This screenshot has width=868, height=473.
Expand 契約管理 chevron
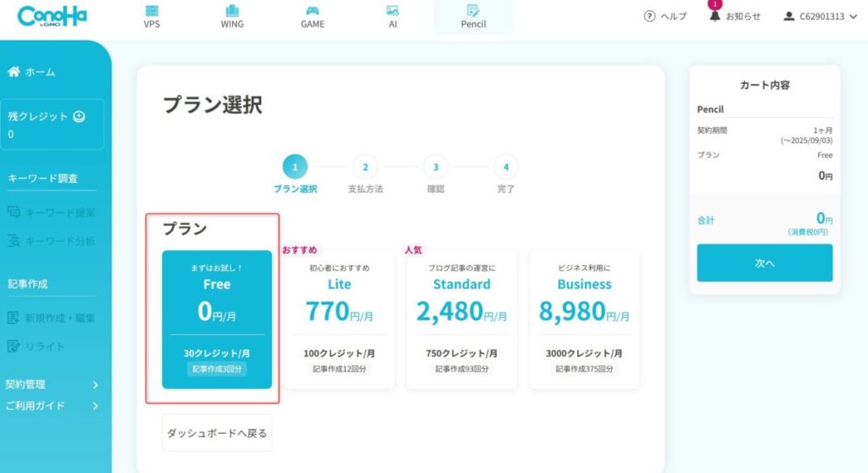coord(95,384)
